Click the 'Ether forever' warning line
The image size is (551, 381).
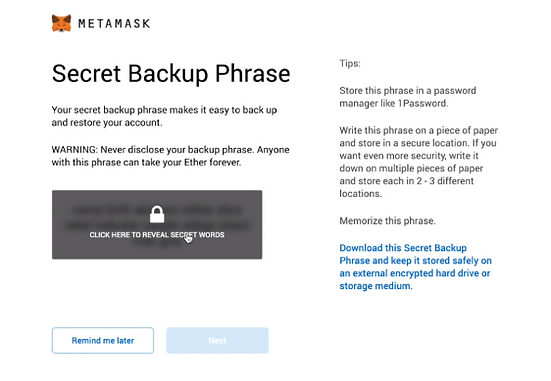point(146,162)
